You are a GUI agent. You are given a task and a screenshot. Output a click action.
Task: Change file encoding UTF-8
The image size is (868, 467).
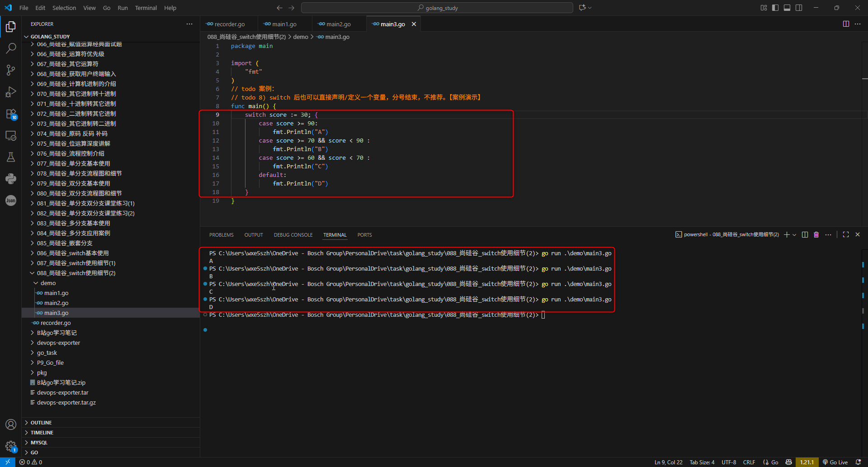(x=729, y=462)
